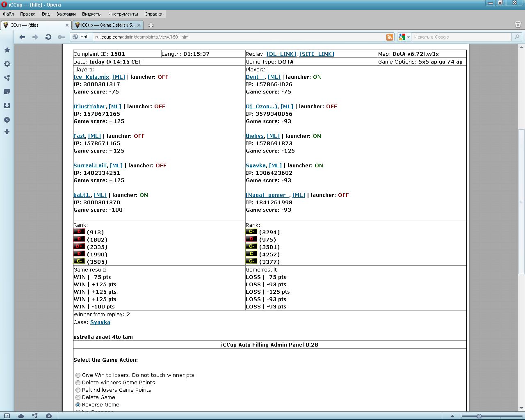Switch to the iCCup Game Details tab
This screenshot has height=420, width=525.
[x=107, y=25]
